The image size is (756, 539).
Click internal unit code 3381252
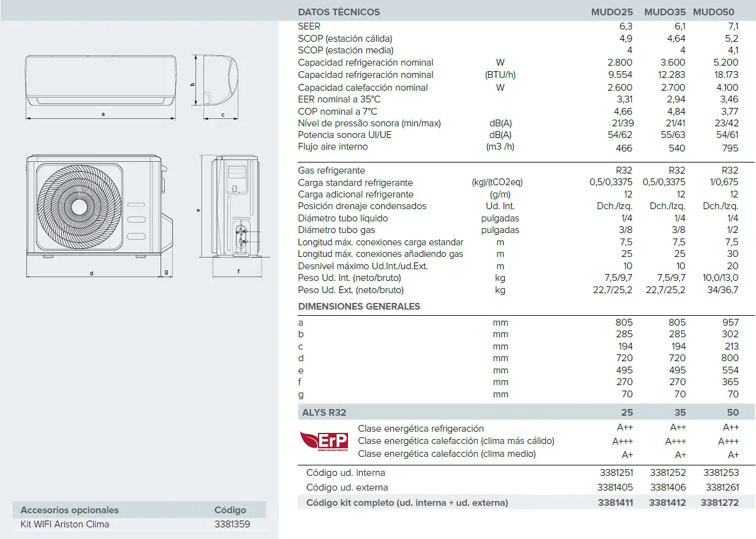point(668,473)
